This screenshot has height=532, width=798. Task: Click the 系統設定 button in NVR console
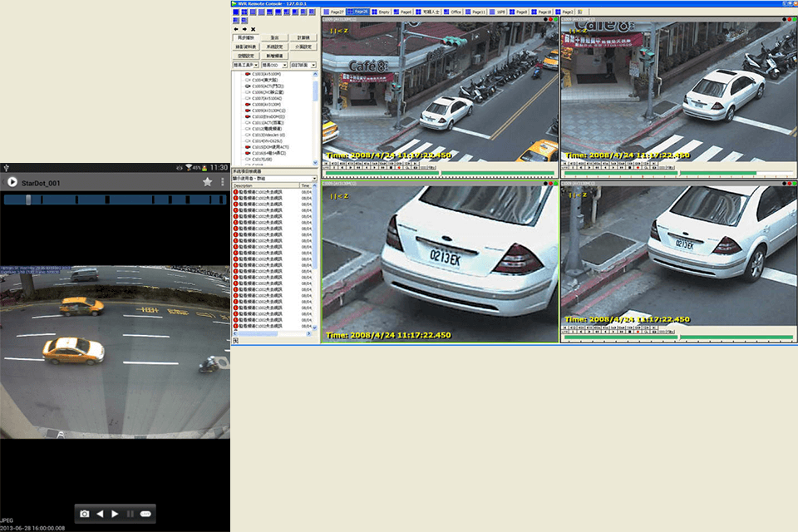pos(274,47)
